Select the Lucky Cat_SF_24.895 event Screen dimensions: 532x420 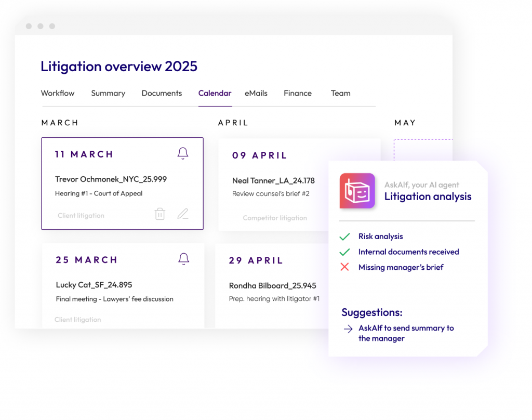click(94, 285)
